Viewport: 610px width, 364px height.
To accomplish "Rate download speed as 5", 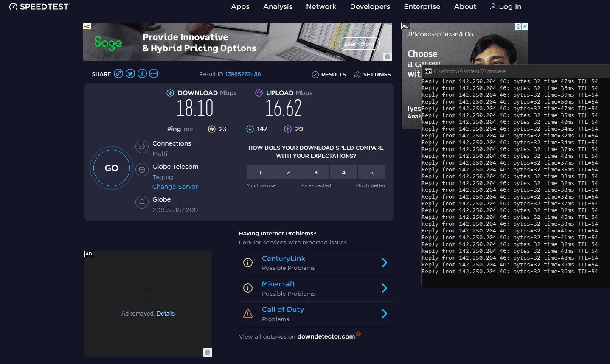I will (372, 172).
